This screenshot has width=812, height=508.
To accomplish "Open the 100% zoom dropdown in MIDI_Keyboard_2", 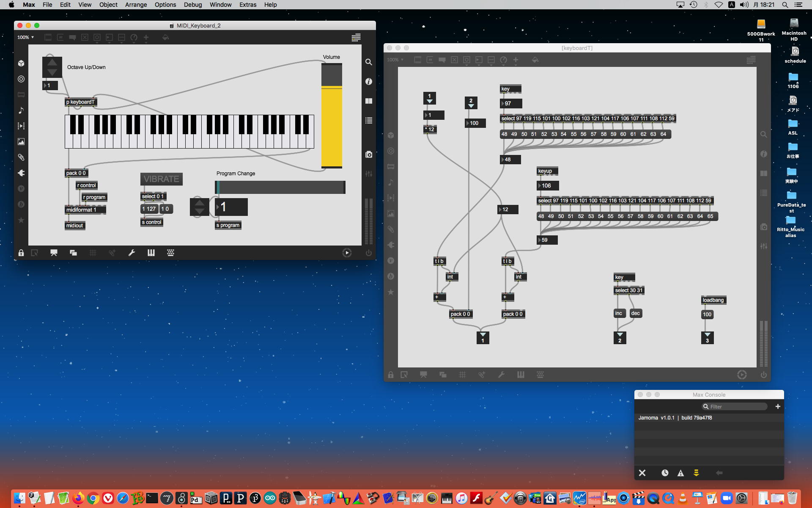I will 25,37.
